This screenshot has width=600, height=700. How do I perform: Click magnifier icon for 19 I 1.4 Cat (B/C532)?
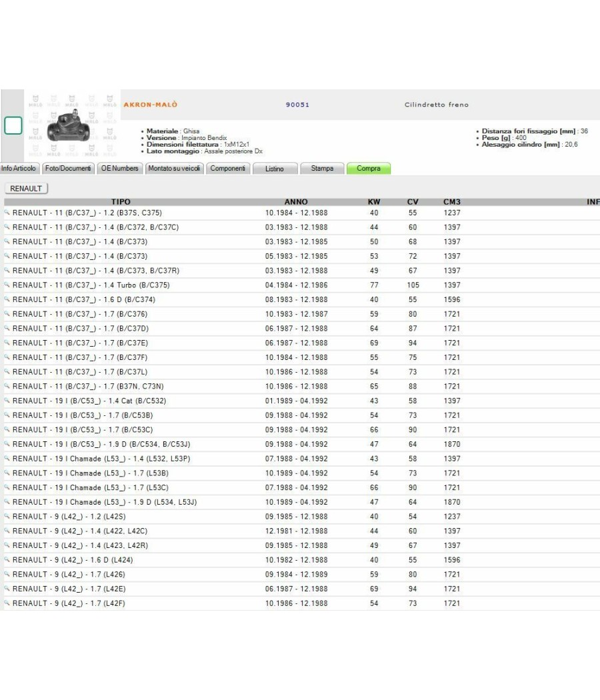click(7, 401)
